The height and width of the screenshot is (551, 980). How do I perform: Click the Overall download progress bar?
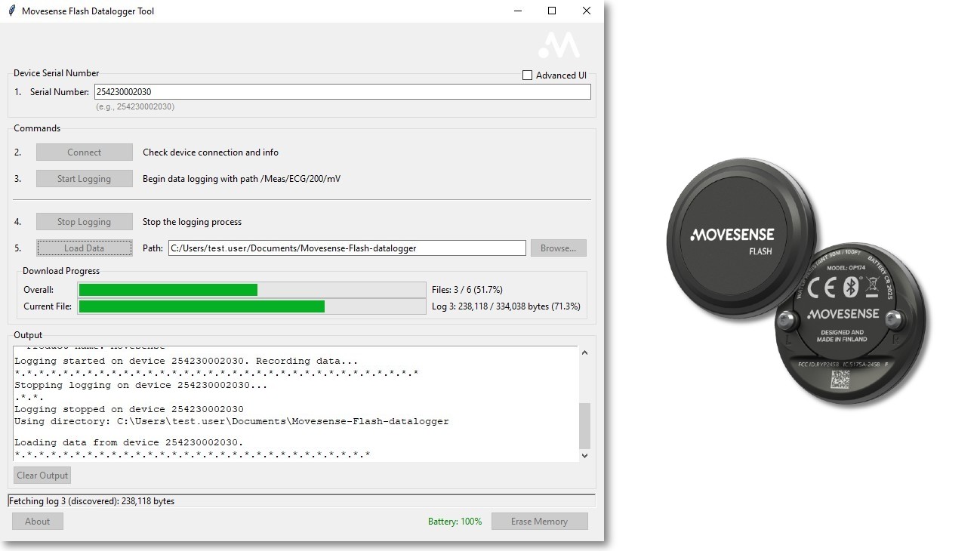click(x=251, y=290)
